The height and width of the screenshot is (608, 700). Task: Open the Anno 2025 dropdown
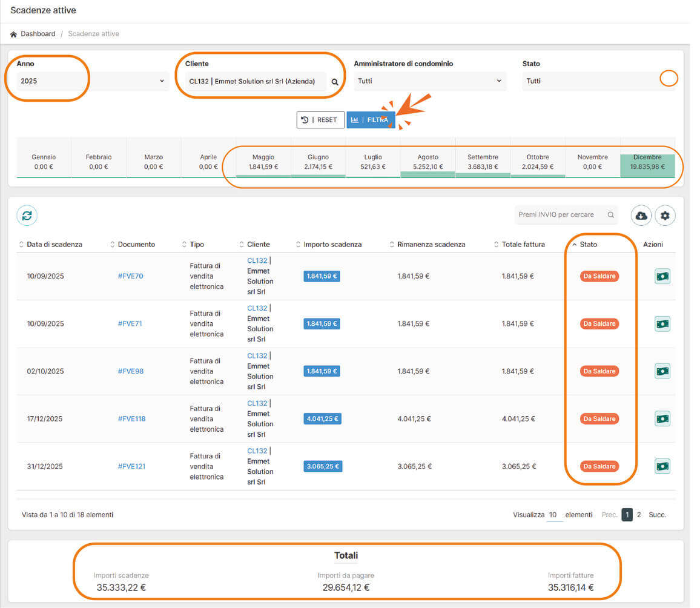[x=92, y=81]
